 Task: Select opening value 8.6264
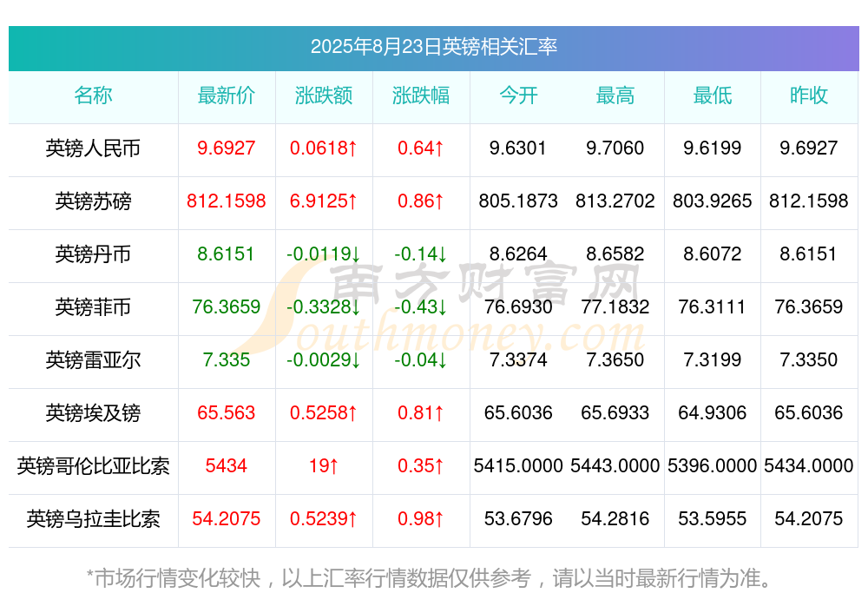point(518,254)
